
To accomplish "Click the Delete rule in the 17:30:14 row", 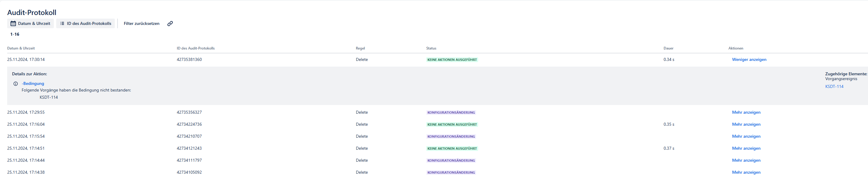I will point(362,60).
